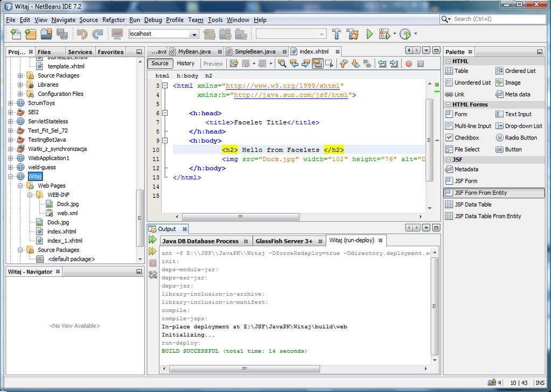Click the Open Project toolbar icon
Screen dimensions: 551x392
coord(46,34)
